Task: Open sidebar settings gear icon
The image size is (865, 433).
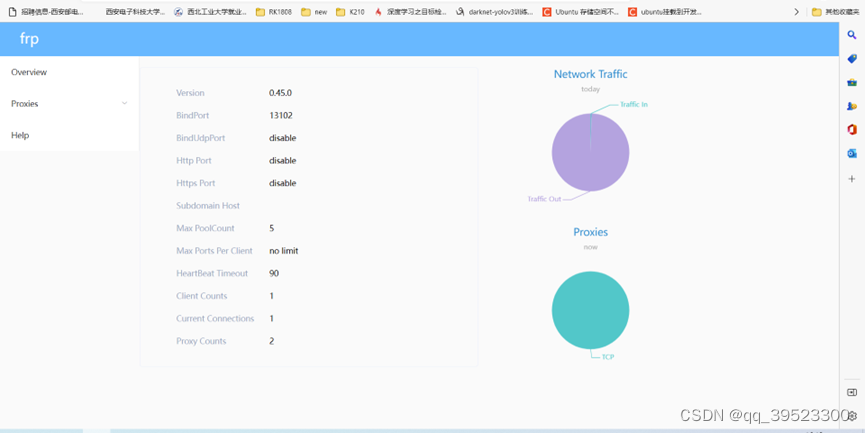Action: pos(853,415)
